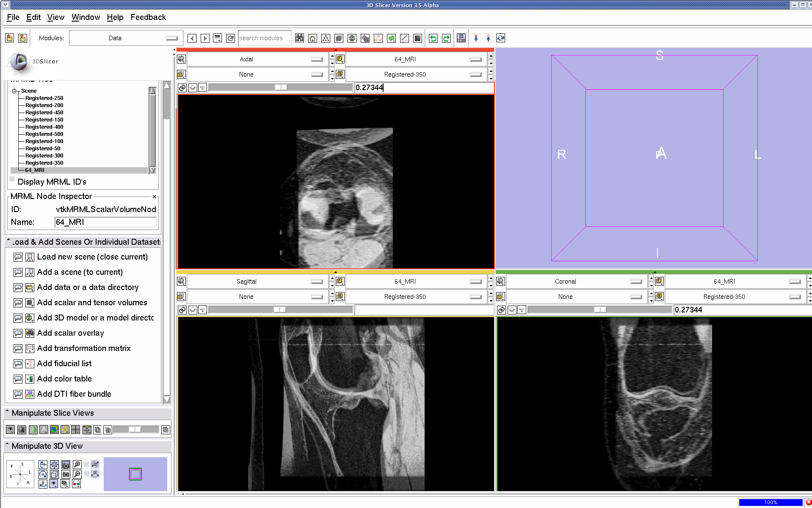Click Load new scene (close current)
The width and height of the screenshot is (812, 508).
pyautogui.click(x=92, y=257)
